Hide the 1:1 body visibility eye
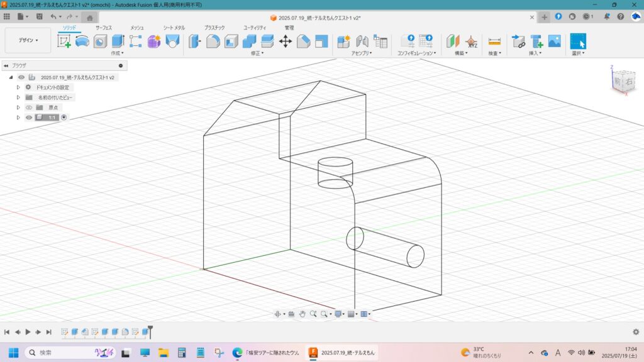 [29, 118]
